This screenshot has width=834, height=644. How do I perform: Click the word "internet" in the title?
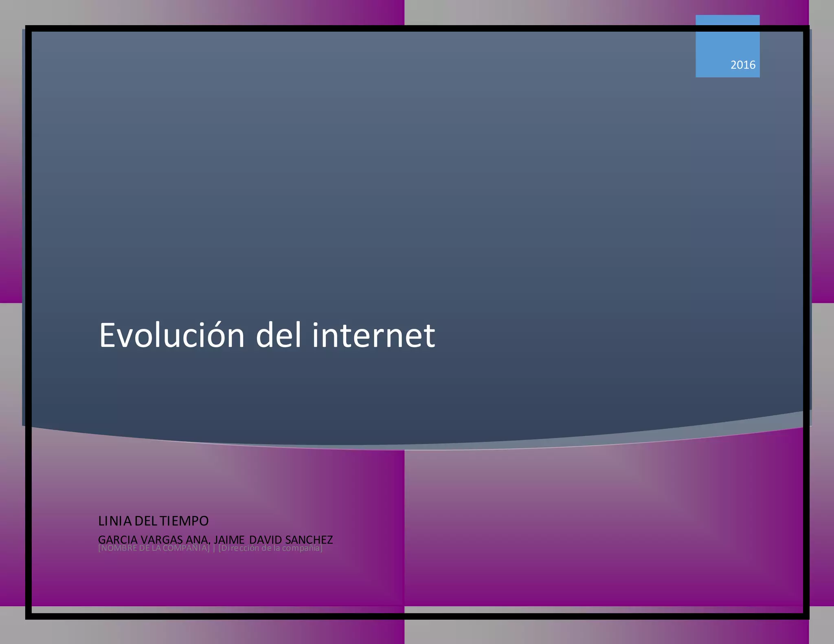tap(373, 335)
